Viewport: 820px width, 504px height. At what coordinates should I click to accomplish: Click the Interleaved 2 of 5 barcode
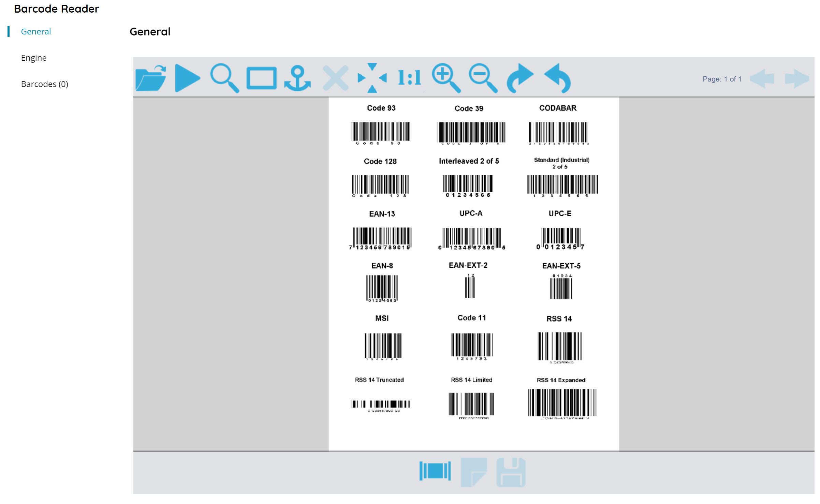pos(468,186)
